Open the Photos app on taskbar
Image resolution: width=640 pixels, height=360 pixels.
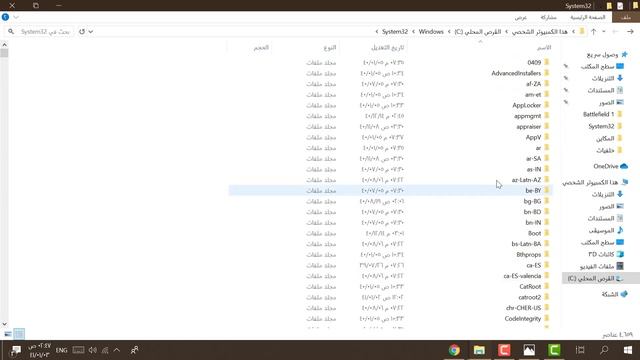tap(529, 350)
